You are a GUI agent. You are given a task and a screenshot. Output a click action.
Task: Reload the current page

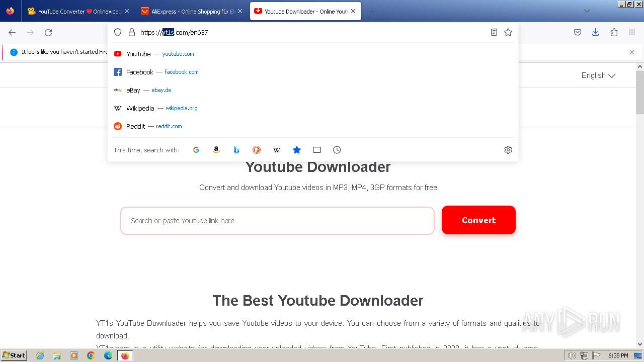(48, 32)
